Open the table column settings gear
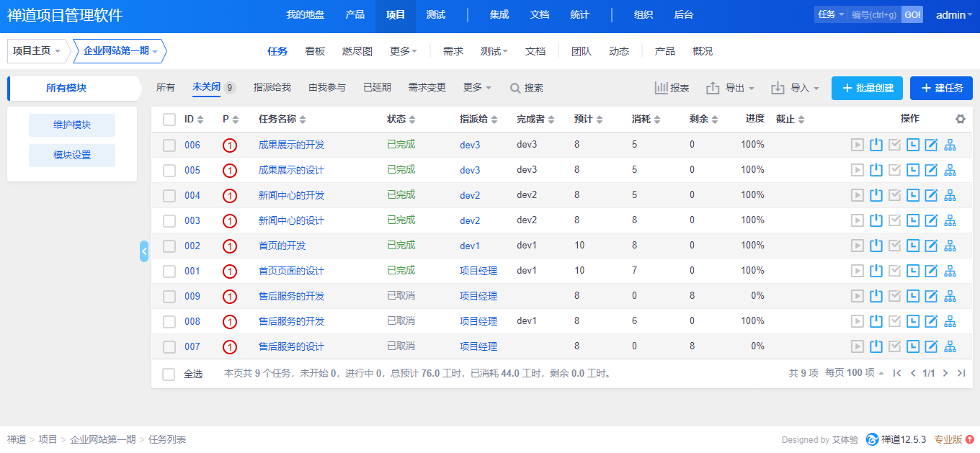This screenshot has width=980, height=453. coord(960,120)
